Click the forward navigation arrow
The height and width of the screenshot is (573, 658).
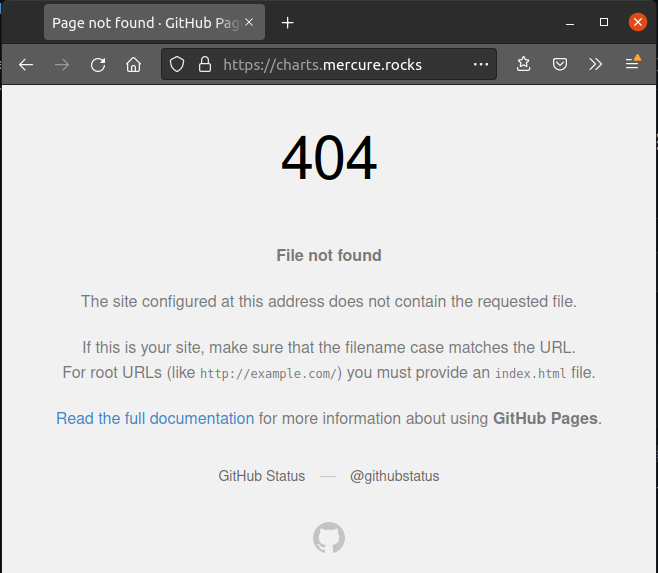tap(62, 65)
